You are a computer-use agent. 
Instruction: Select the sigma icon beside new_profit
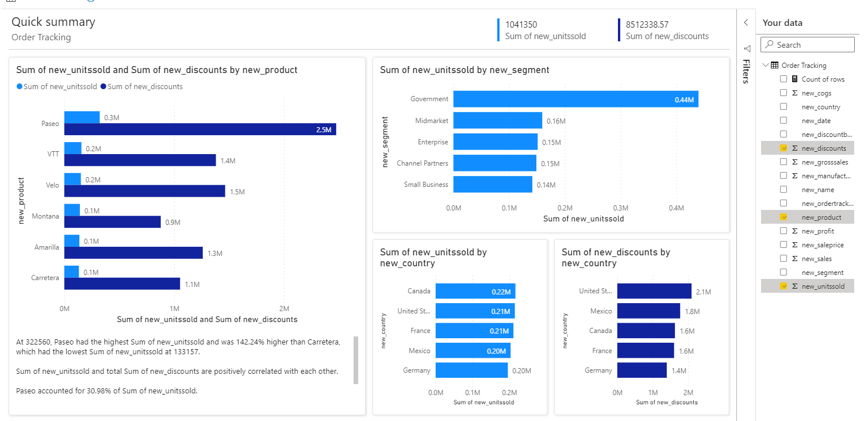(x=794, y=231)
